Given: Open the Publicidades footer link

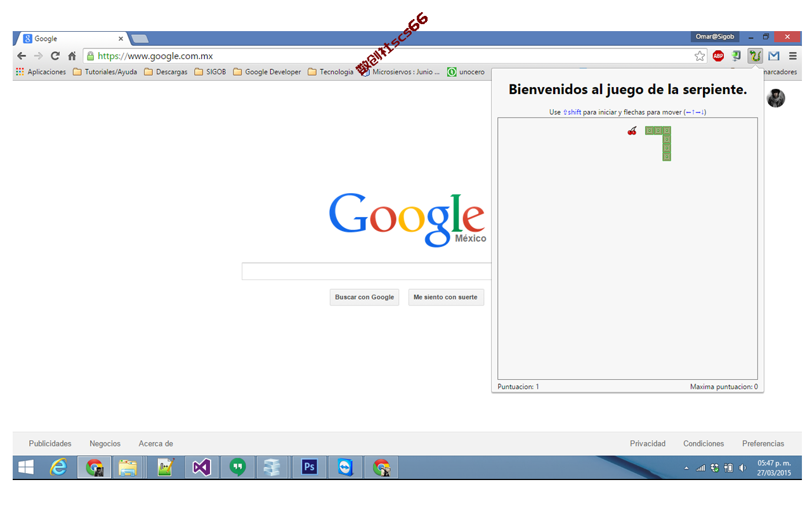Looking at the screenshot, I should coord(50,444).
